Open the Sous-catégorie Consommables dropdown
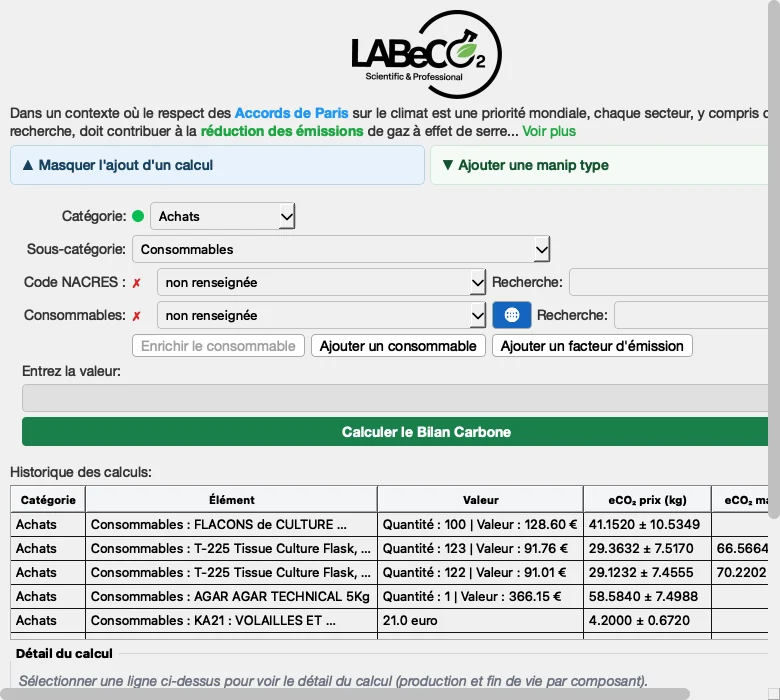The height and width of the screenshot is (700, 780). [341, 249]
